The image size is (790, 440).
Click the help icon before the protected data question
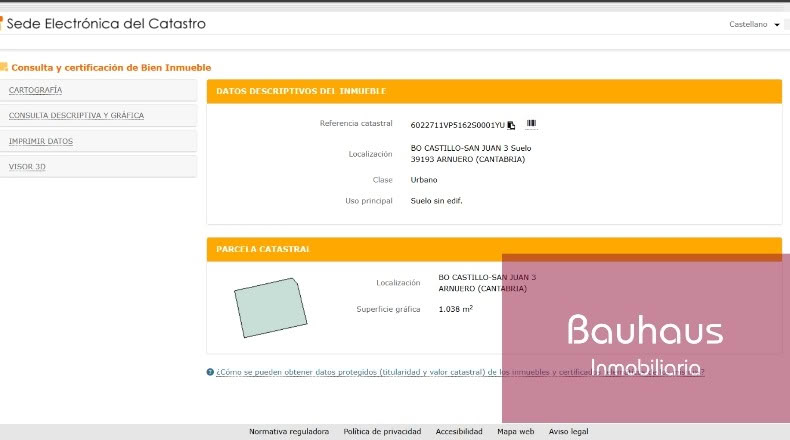click(210, 372)
